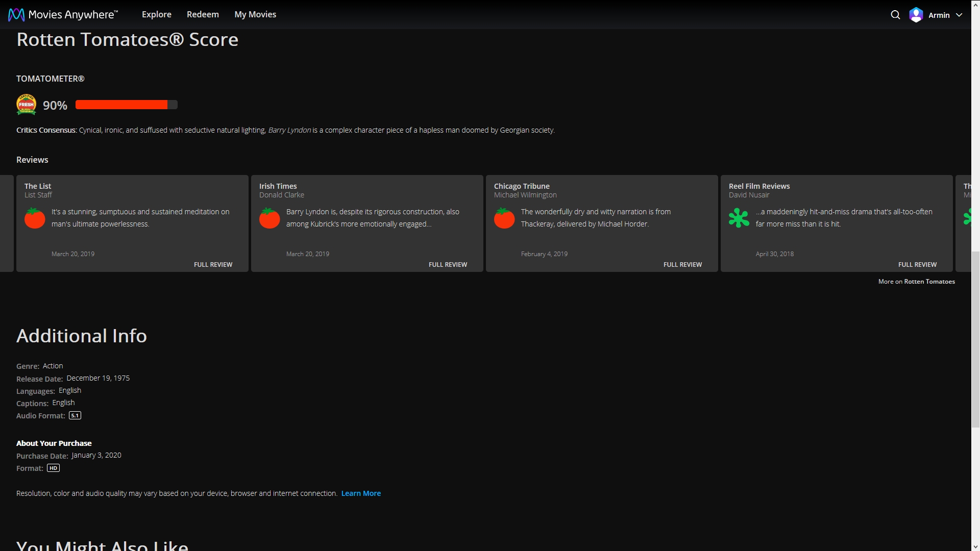Click the 5.1 audio format badge
This screenshot has width=980, height=551.
(75, 415)
